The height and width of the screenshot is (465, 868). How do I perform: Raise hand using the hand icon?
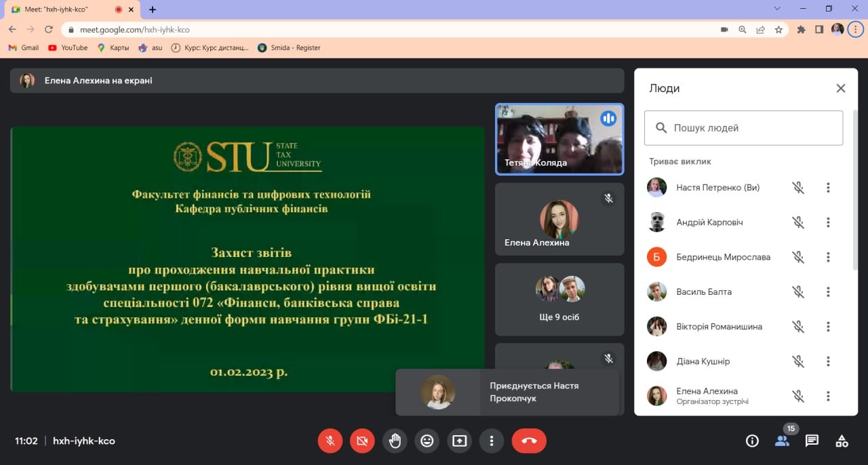click(395, 441)
